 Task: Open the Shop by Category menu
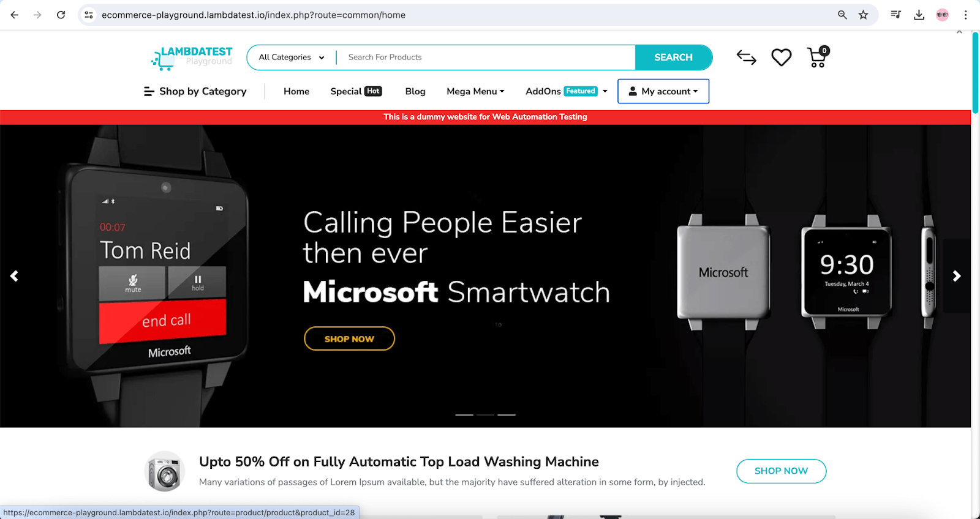[x=195, y=91]
